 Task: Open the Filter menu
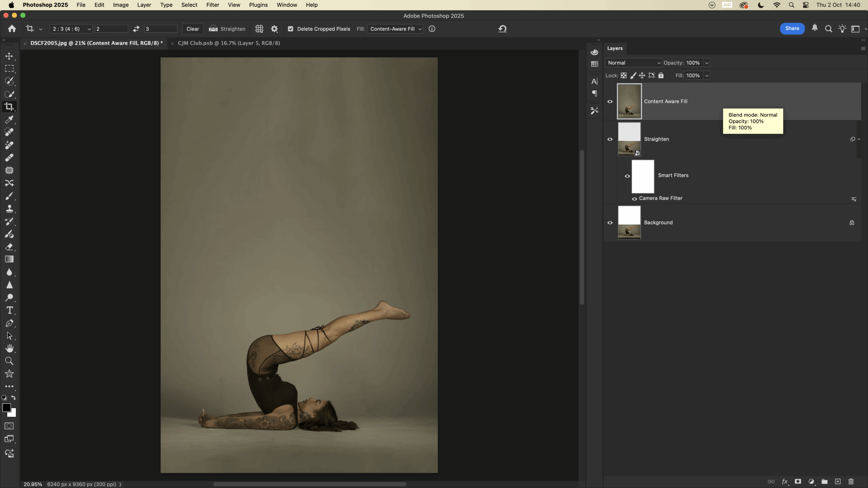point(213,5)
